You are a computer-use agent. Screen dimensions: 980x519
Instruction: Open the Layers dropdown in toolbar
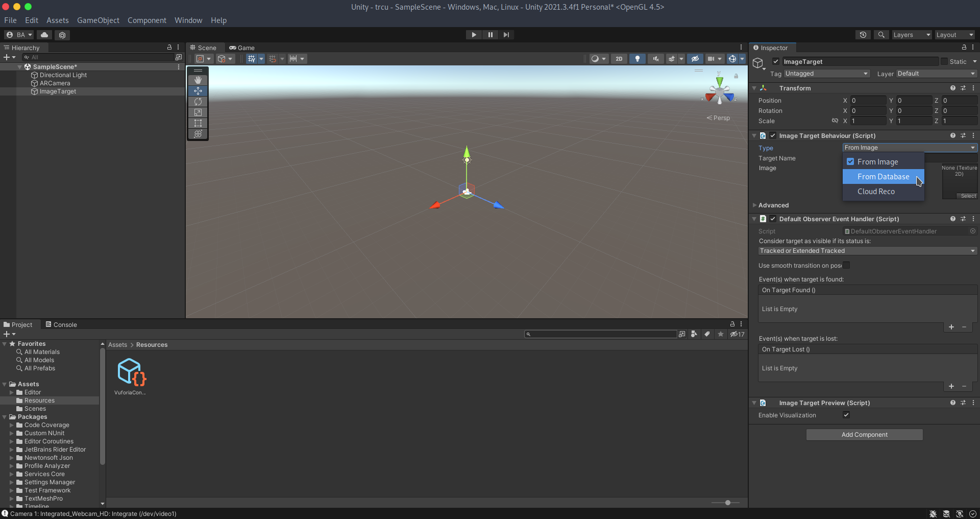point(912,35)
